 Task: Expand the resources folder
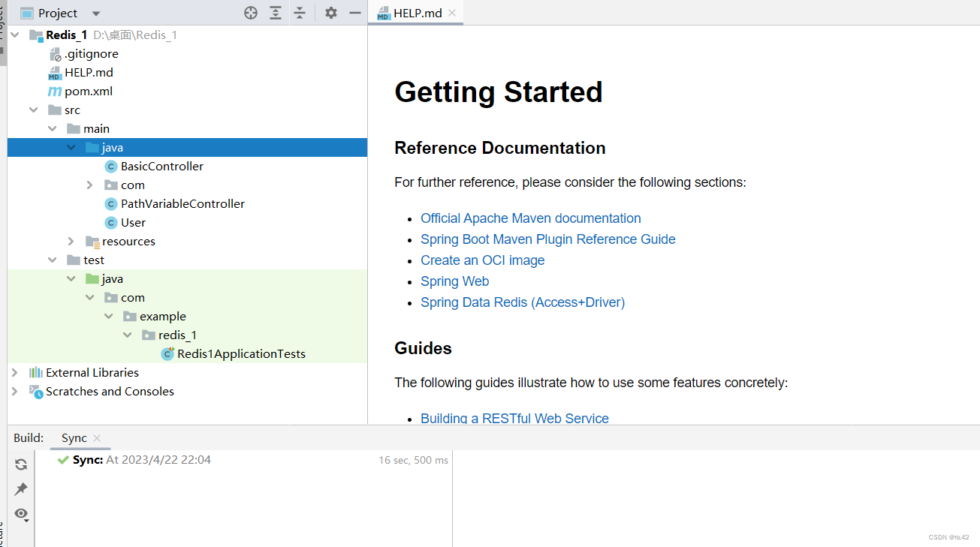71,241
